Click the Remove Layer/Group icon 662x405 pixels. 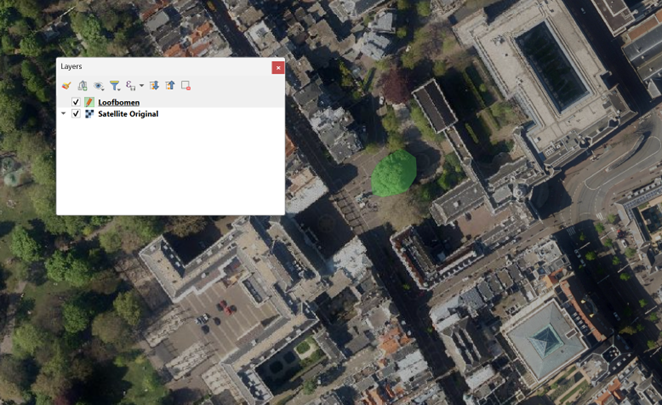click(186, 86)
